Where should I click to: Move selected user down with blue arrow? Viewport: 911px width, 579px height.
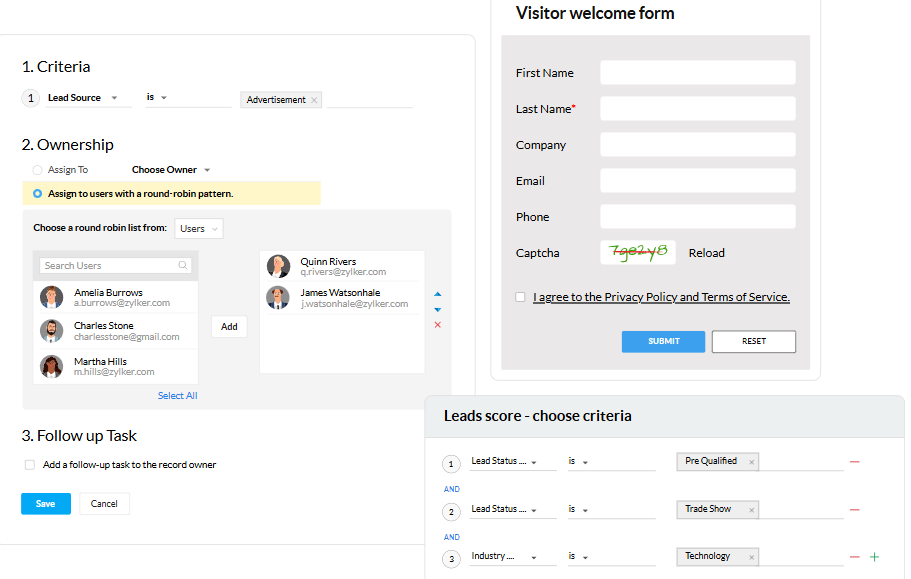tap(437, 310)
